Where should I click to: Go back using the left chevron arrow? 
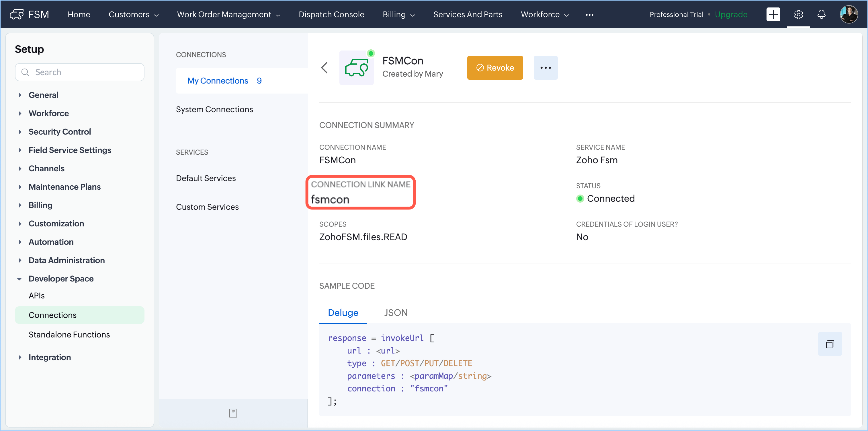coord(324,67)
